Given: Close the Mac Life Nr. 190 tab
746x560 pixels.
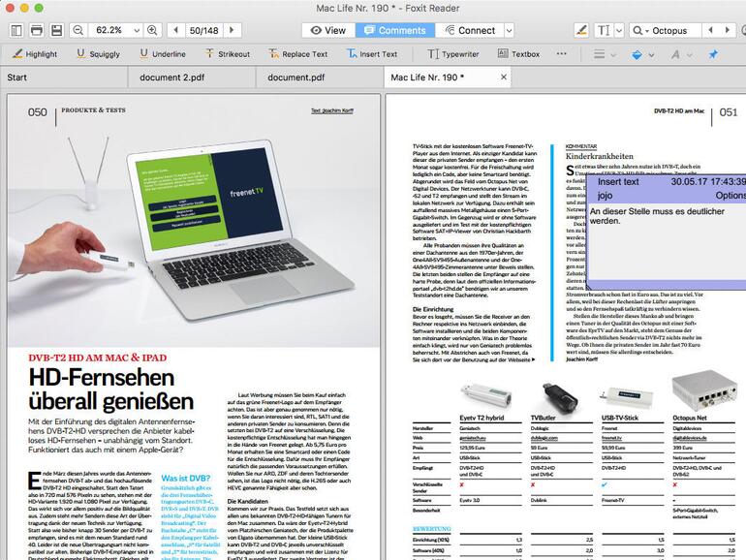Looking at the screenshot, I should click(504, 78).
